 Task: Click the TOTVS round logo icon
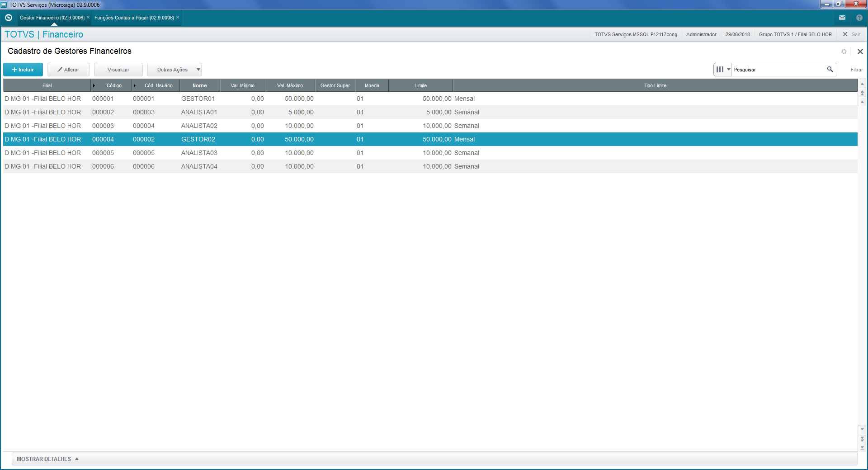coord(8,18)
